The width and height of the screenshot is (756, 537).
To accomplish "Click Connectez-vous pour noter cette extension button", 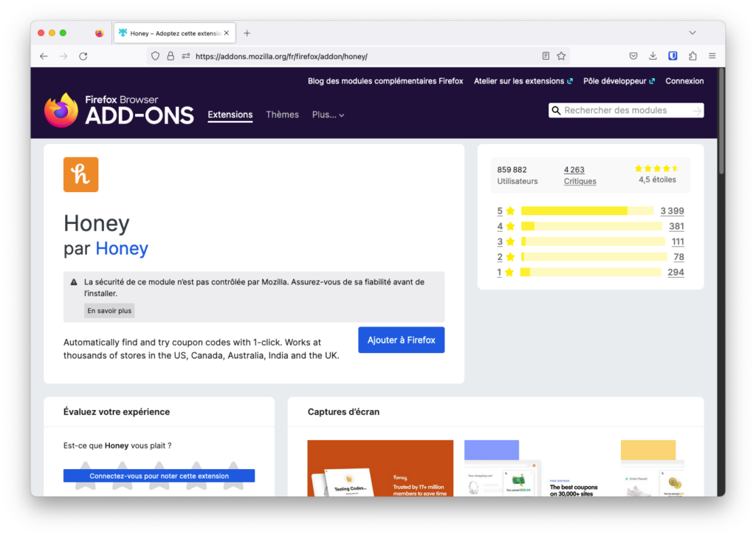I will (x=159, y=476).
